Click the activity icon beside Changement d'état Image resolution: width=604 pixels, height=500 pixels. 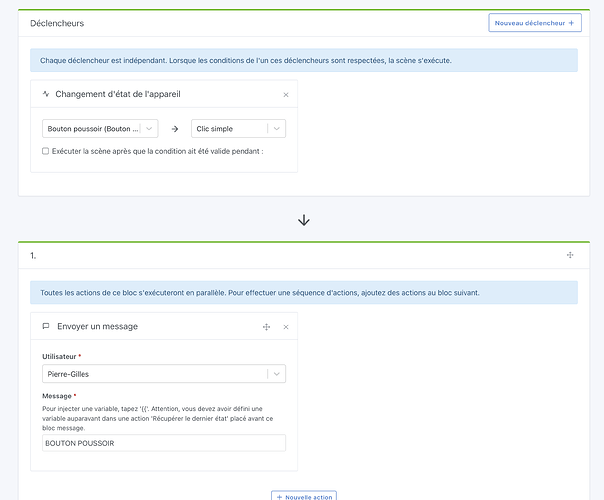point(46,94)
